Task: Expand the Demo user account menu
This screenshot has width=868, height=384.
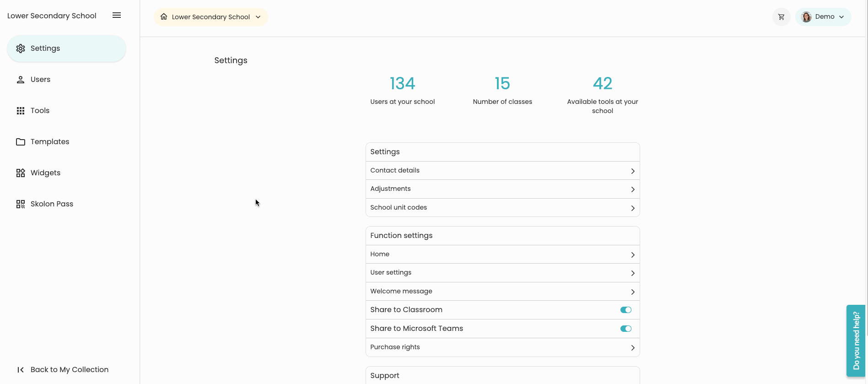Action: coord(823,17)
